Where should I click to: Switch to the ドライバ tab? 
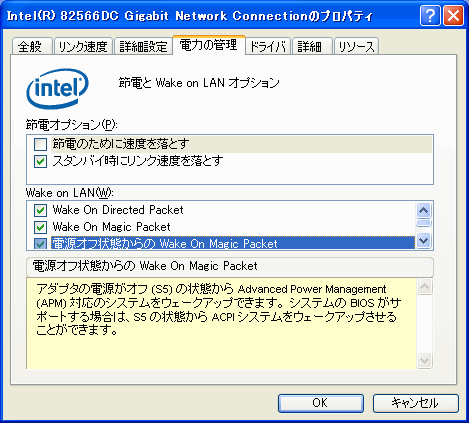click(268, 46)
